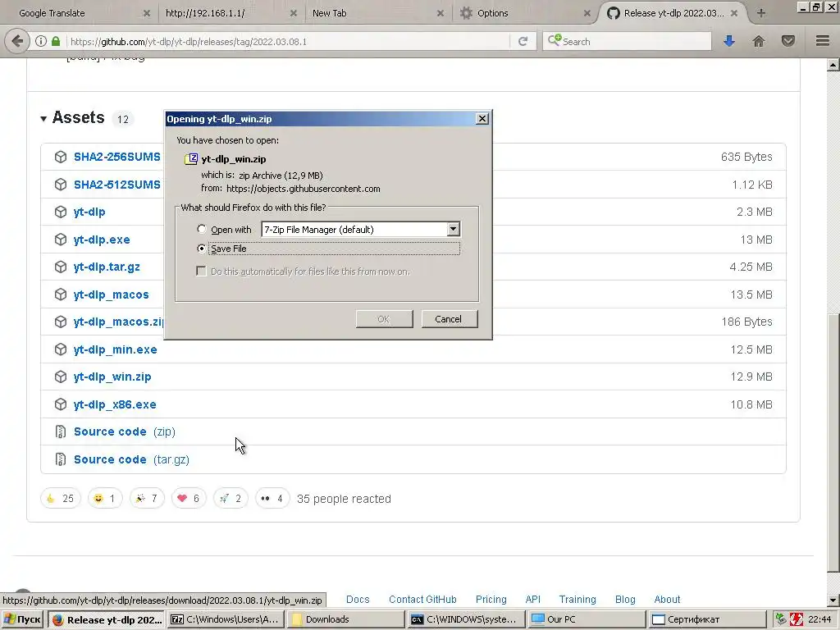Tick the 'Do this automatically' checkbox
Screen dimensions: 840x630
pos(202,272)
